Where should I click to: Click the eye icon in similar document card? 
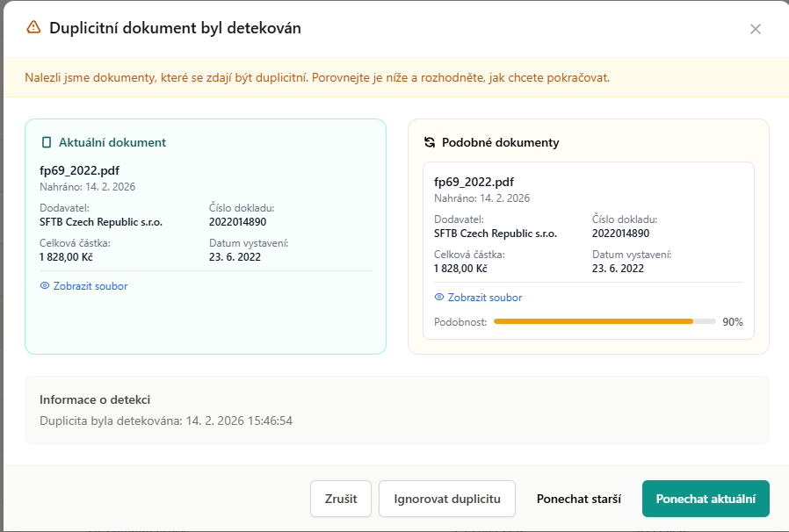click(438, 298)
